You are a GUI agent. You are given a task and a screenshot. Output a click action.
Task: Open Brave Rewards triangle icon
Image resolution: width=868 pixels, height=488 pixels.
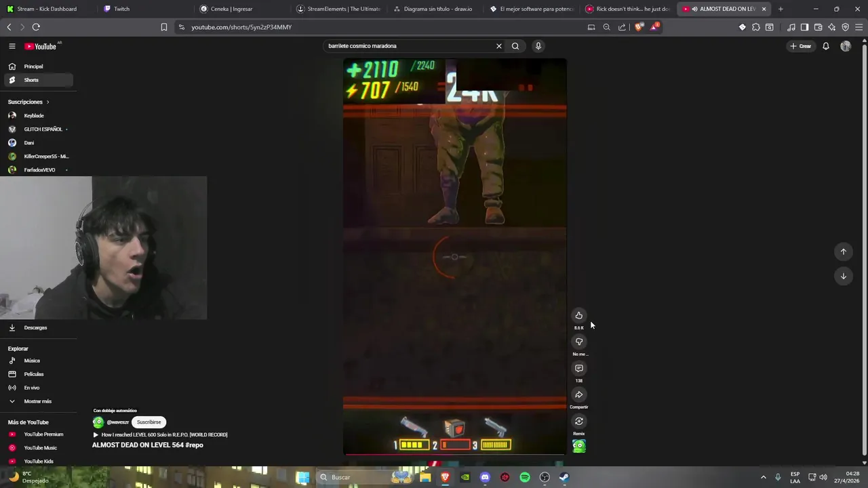[x=654, y=27]
